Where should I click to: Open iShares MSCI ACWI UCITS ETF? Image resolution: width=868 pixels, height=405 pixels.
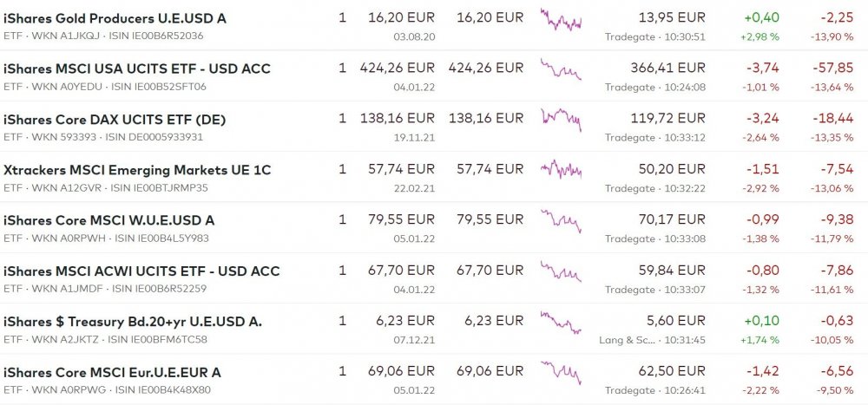(x=141, y=271)
